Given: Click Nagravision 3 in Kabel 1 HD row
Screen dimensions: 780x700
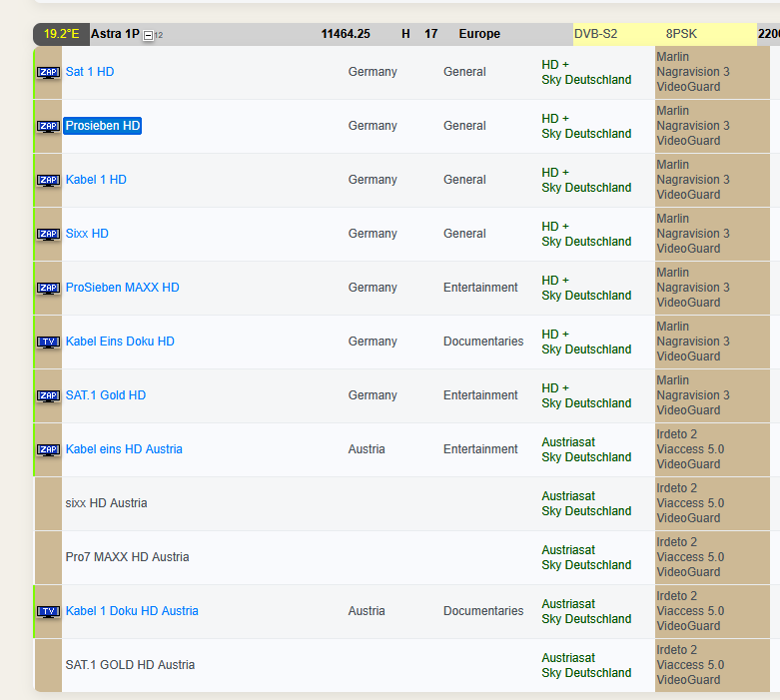Looking at the screenshot, I should click(693, 180).
